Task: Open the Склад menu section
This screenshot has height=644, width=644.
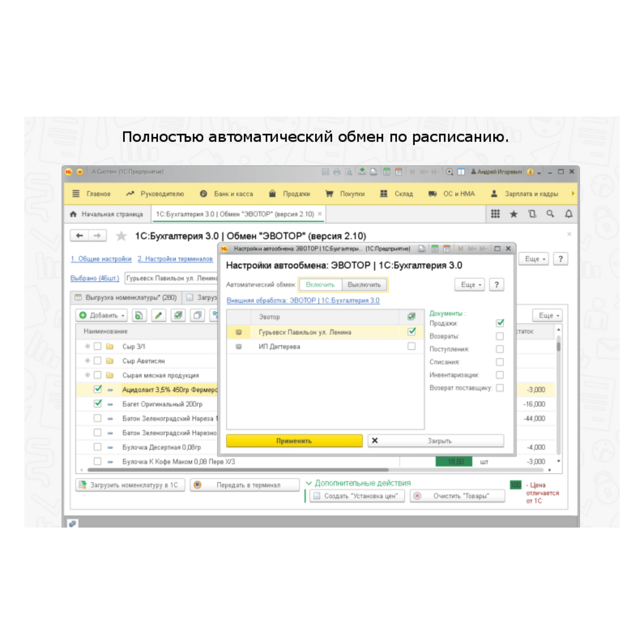Action: pos(396,194)
